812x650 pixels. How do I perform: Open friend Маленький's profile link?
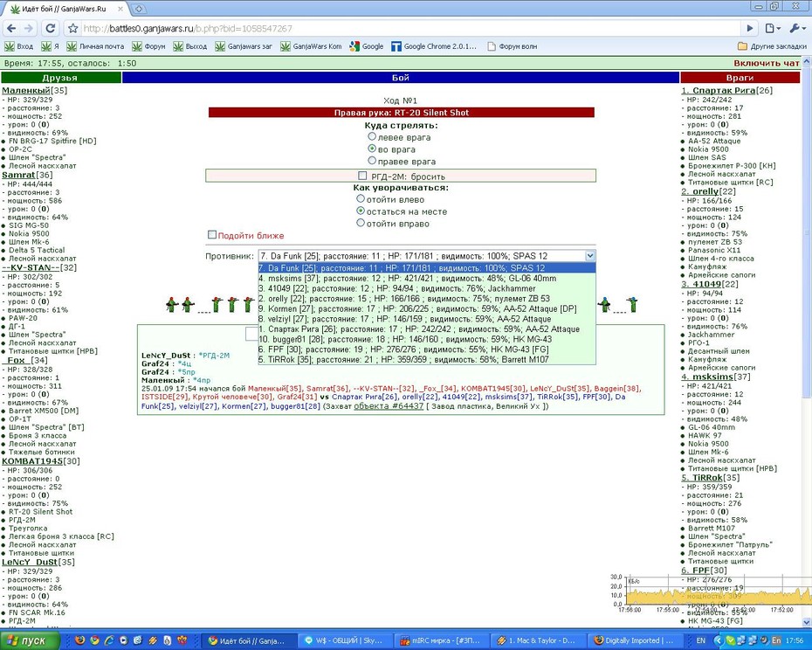pos(26,90)
